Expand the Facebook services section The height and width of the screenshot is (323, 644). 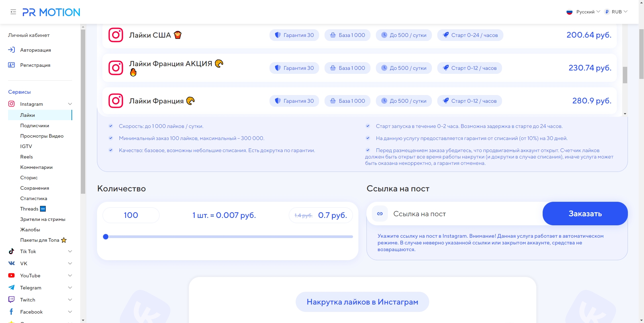pos(70,312)
